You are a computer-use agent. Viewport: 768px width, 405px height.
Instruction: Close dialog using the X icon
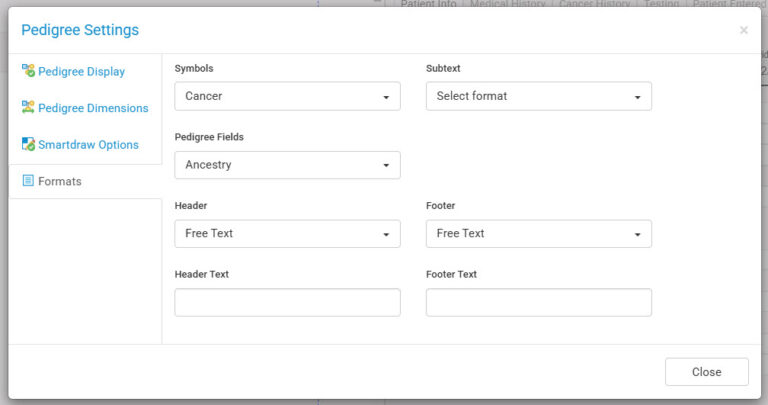click(x=743, y=31)
